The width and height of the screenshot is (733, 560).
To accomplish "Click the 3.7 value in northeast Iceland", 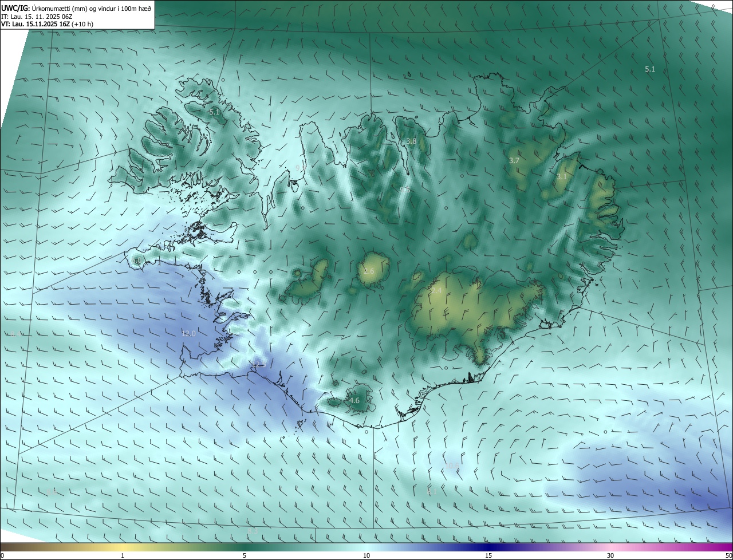I will pos(514,160).
